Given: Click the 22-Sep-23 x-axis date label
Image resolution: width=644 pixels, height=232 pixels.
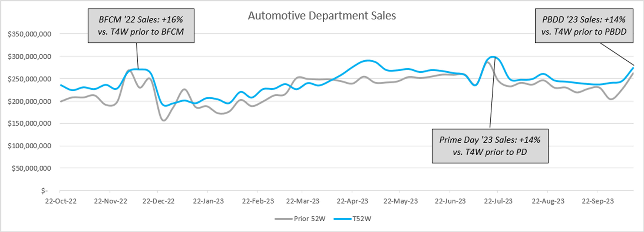Looking at the screenshot, I should [598, 201].
